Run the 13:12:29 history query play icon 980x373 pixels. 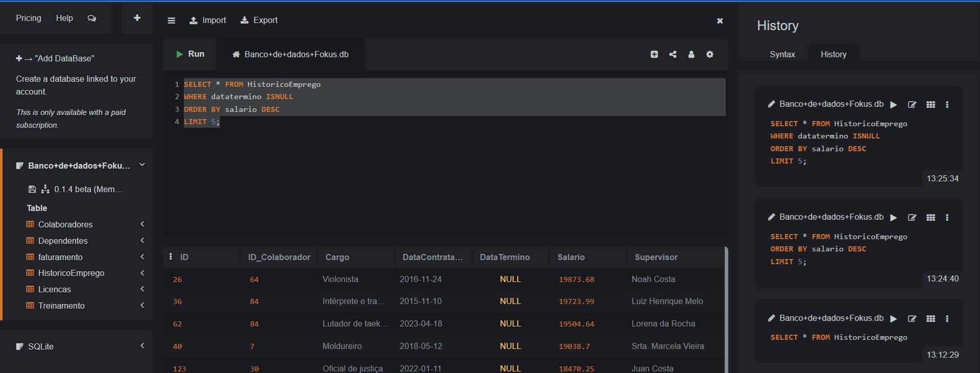point(894,319)
